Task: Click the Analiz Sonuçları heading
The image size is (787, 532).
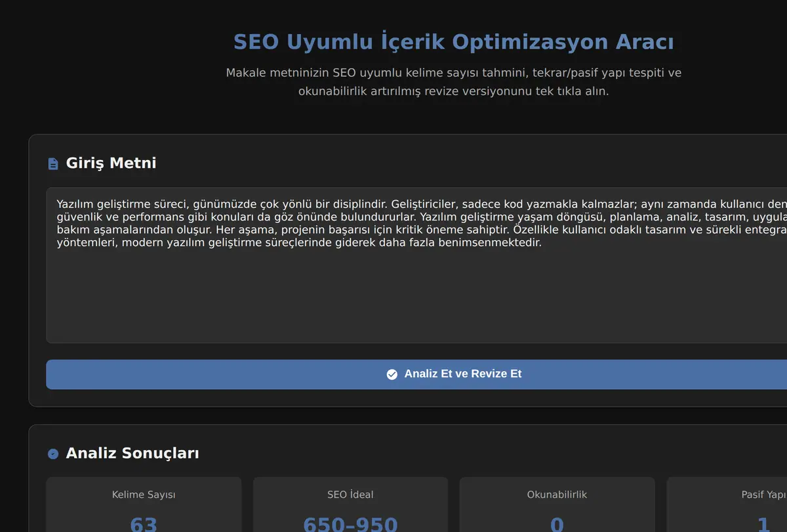Action: [x=132, y=453]
